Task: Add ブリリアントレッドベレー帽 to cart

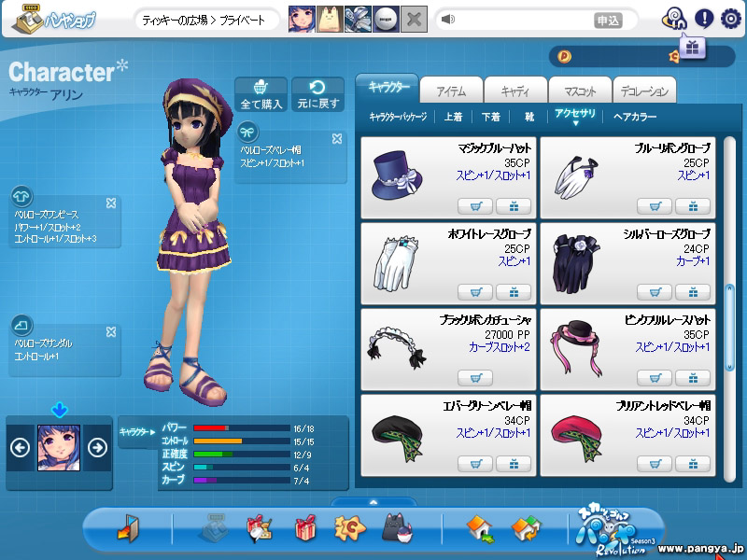Action: click(655, 464)
